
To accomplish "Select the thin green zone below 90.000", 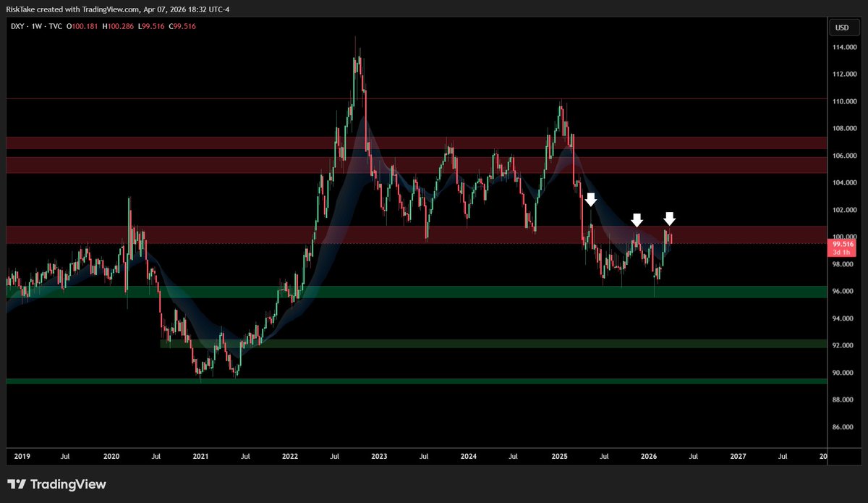I will 416,381.
